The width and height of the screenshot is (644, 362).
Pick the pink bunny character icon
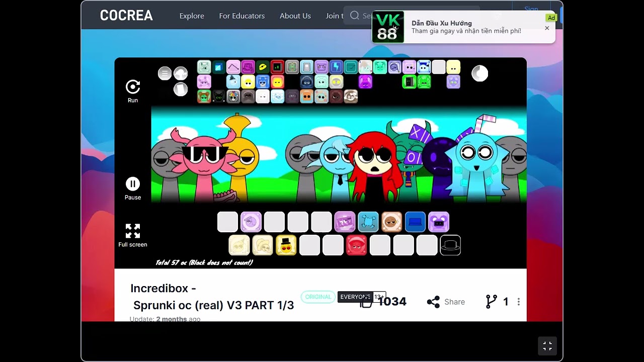click(x=204, y=81)
